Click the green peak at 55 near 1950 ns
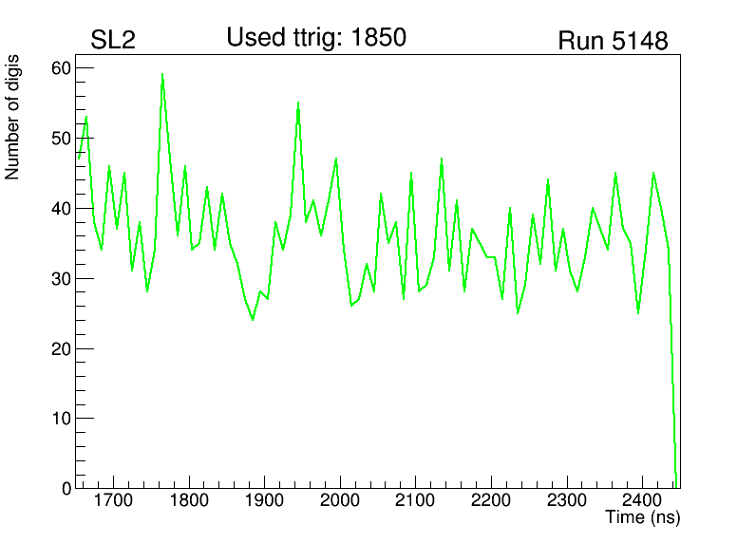 (x=298, y=103)
